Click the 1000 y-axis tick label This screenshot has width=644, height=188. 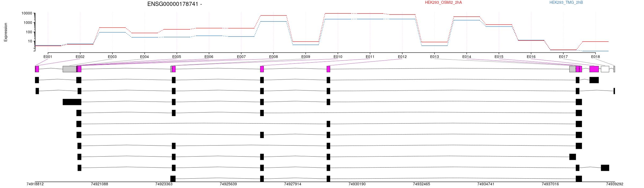[28, 23]
